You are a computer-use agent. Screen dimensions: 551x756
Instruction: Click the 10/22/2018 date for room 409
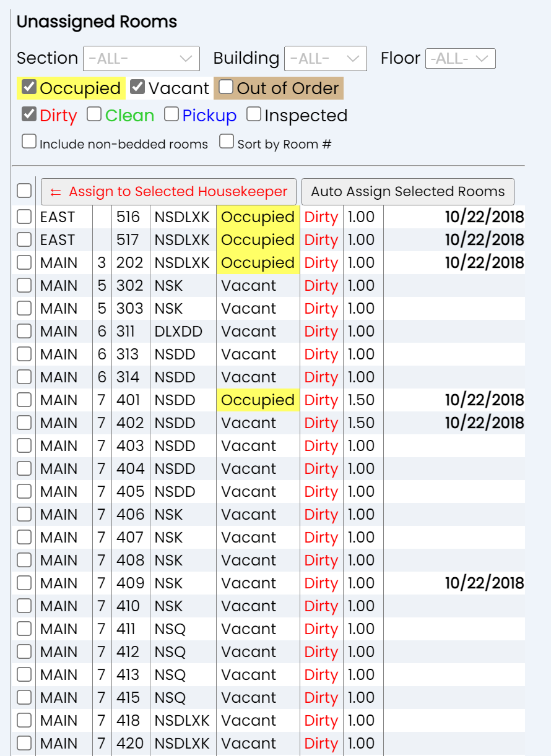coord(484,583)
